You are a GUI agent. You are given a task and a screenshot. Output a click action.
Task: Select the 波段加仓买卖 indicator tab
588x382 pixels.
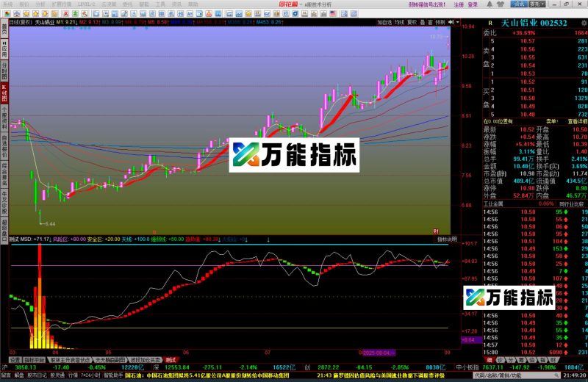point(145,360)
